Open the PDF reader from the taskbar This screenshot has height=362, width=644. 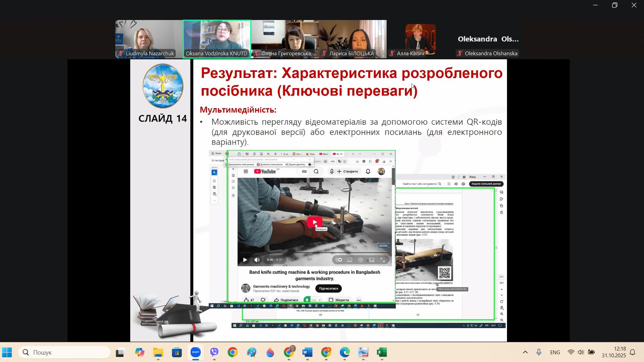click(x=363, y=353)
